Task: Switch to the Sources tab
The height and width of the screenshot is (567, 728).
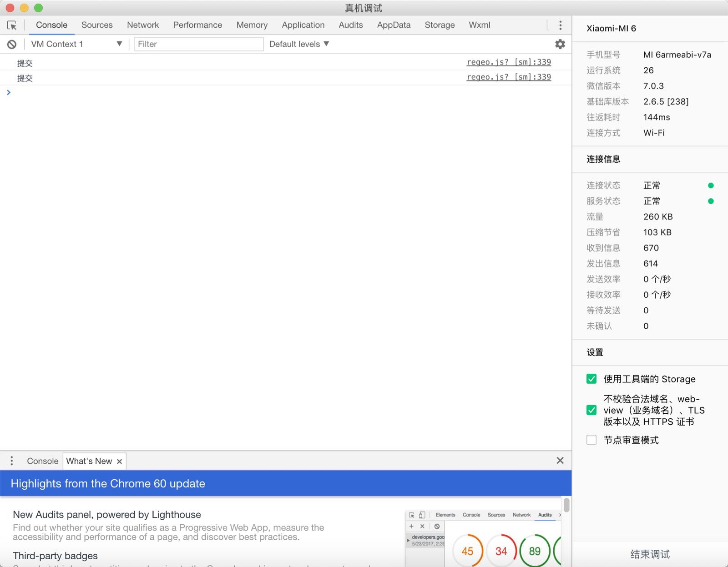Action: coord(97,25)
